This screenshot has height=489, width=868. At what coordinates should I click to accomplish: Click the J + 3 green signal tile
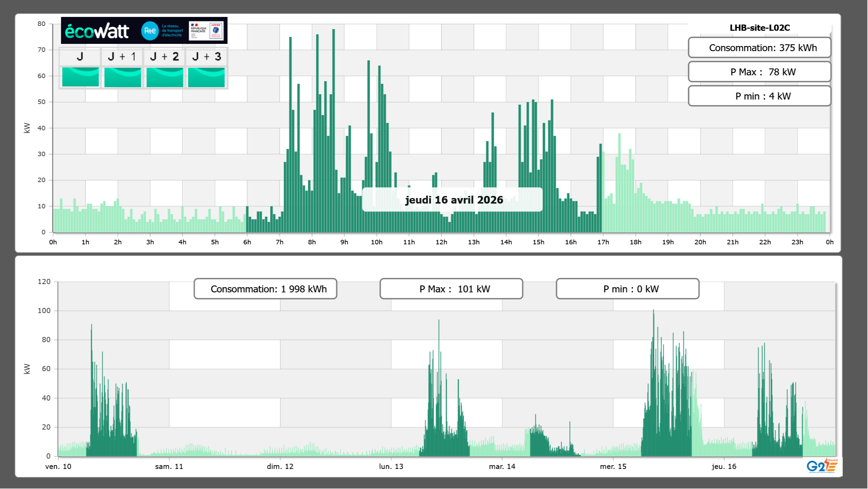pyautogui.click(x=206, y=77)
